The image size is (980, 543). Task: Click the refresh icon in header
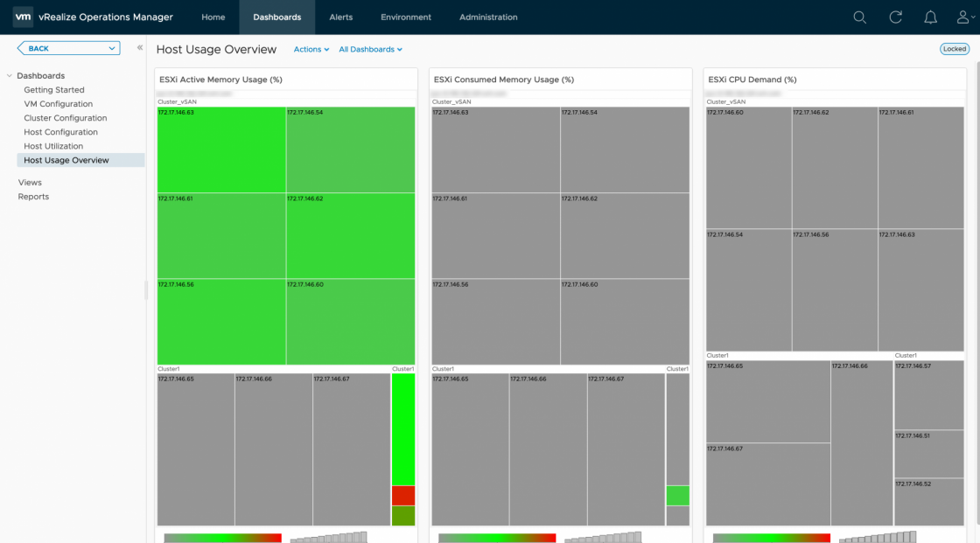895,17
